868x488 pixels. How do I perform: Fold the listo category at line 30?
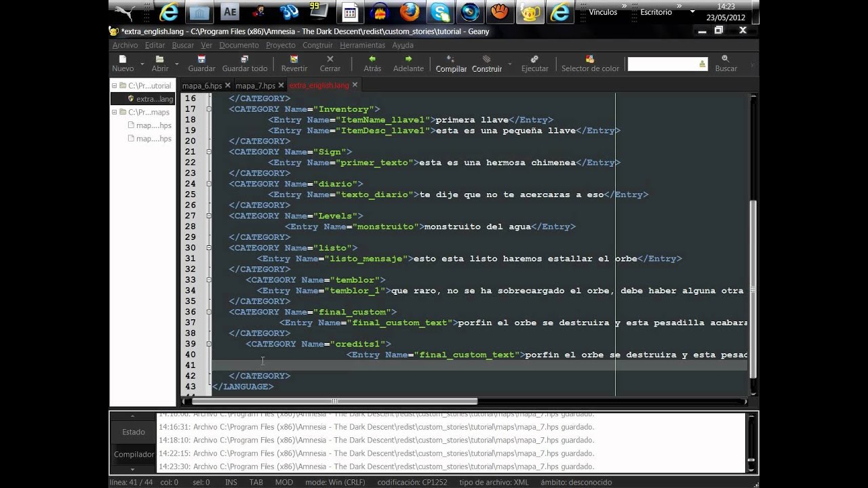coord(208,248)
